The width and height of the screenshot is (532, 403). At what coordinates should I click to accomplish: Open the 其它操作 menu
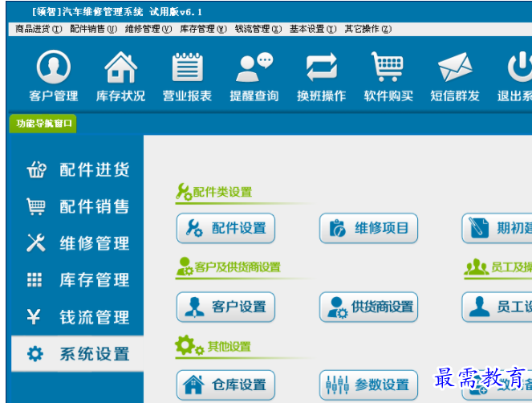click(x=368, y=29)
